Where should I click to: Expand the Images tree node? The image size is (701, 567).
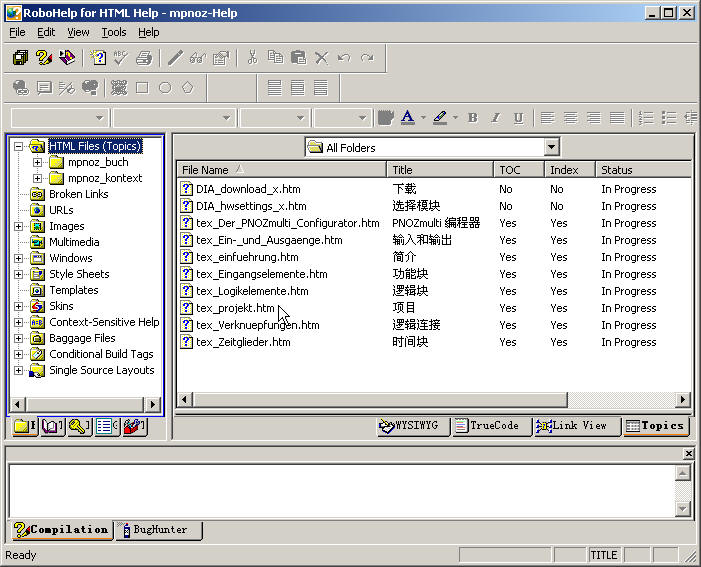[18, 226]
